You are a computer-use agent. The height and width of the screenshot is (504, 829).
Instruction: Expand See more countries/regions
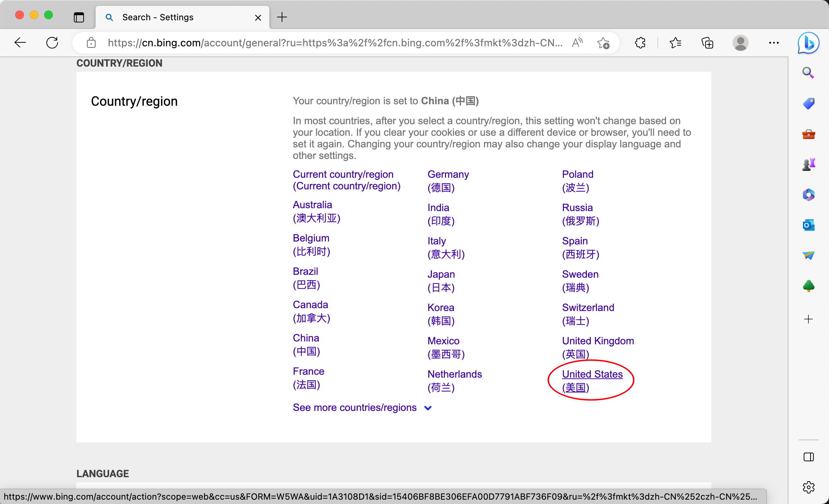pyautogui.click(x=362, y=408)
